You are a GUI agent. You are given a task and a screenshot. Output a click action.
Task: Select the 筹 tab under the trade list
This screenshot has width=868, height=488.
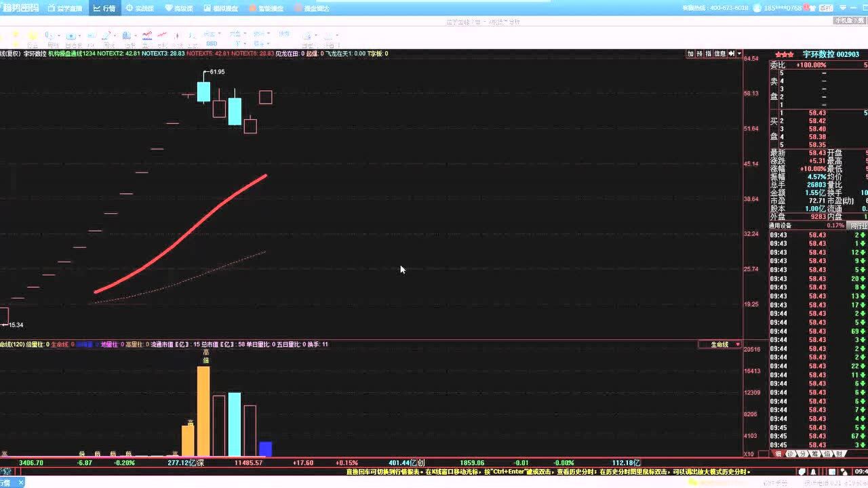tap(815, 453)
